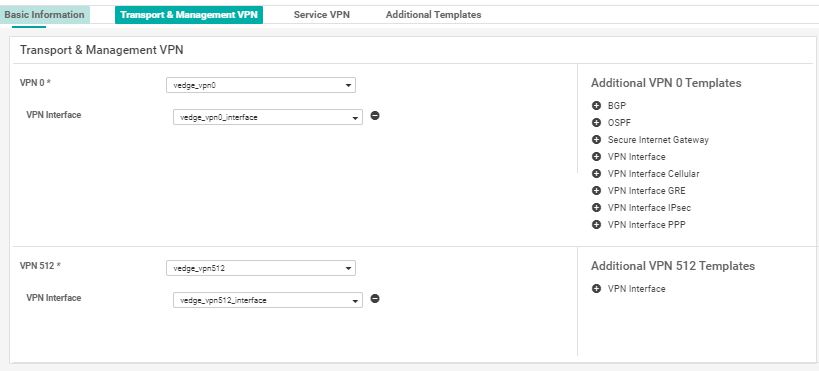The height and width of the screenshot is (371, 819).
Task: Add VPN Interface under VPN 512 templates
Action: click(x=596, y=288)
